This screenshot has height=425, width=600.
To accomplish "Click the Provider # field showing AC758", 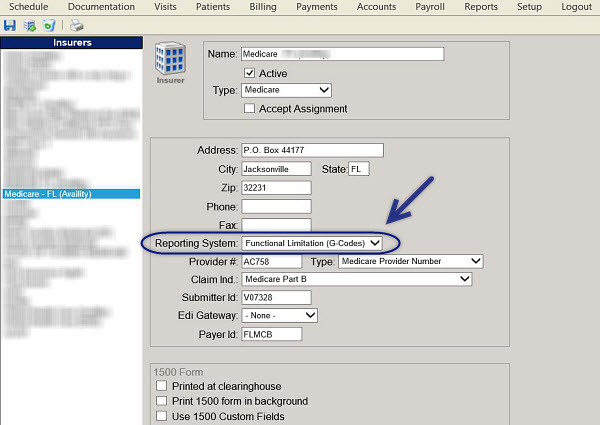I will [272, 262].
